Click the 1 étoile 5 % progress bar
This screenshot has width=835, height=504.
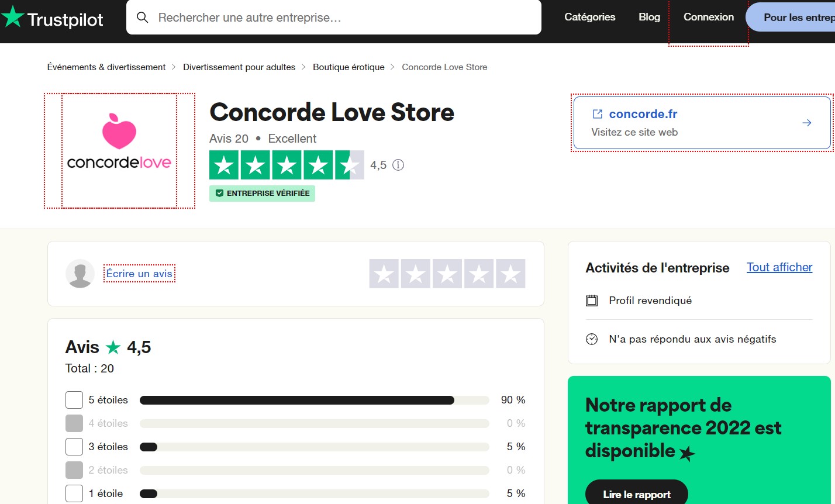314,493
